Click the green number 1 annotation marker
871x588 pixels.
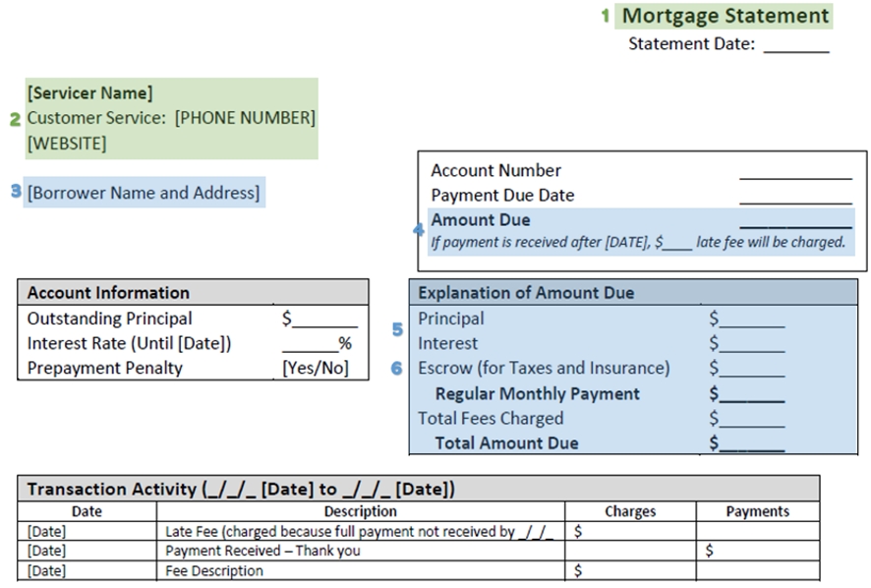[x=606, y=17]
